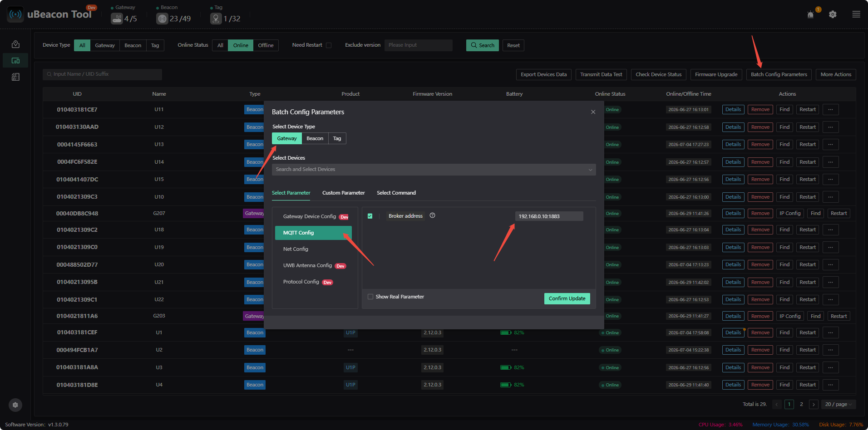Open the building sidebar icon
Image resolution: width=868 pixels, height=430 pixels.
point(15,77)
